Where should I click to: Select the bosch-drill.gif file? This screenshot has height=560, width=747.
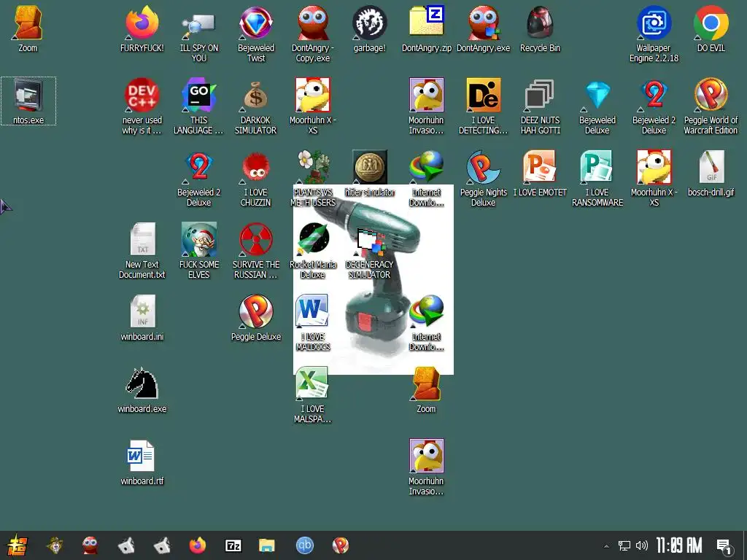tap(711, 174)
